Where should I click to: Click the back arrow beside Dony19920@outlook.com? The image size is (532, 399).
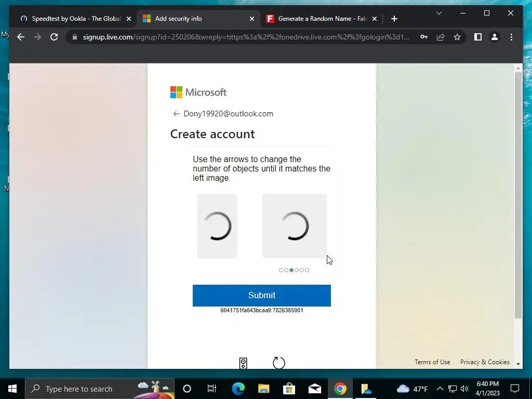point(176,114)
